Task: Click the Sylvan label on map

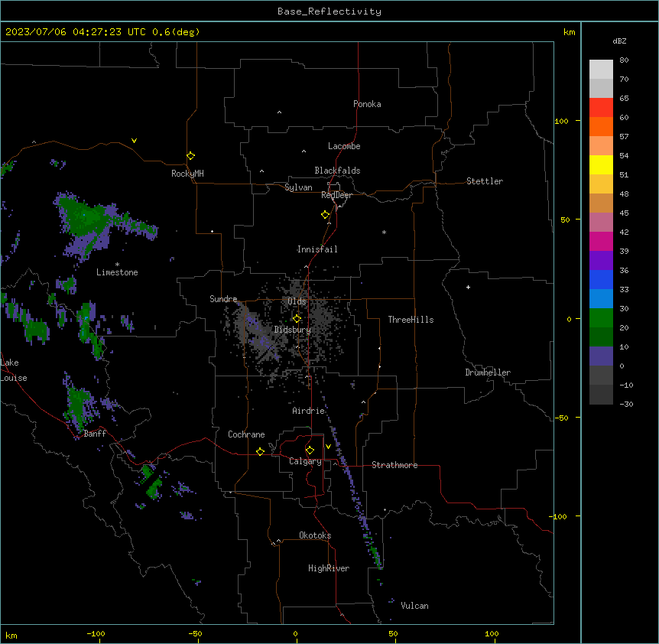Action: pos(298,187)
